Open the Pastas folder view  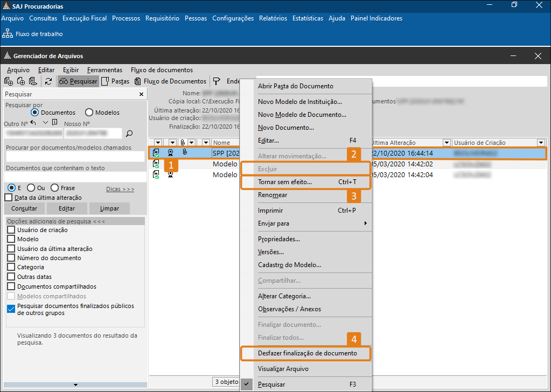point(115,81)
